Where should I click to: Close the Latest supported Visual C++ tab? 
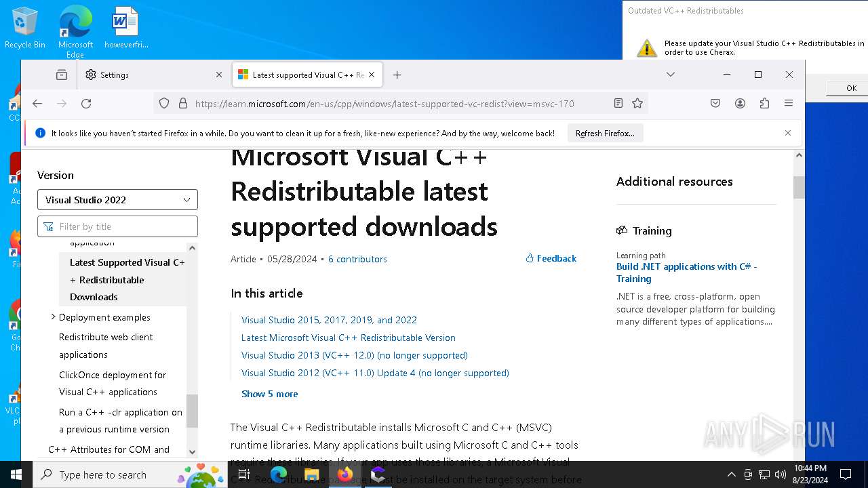tap(372, 75)
